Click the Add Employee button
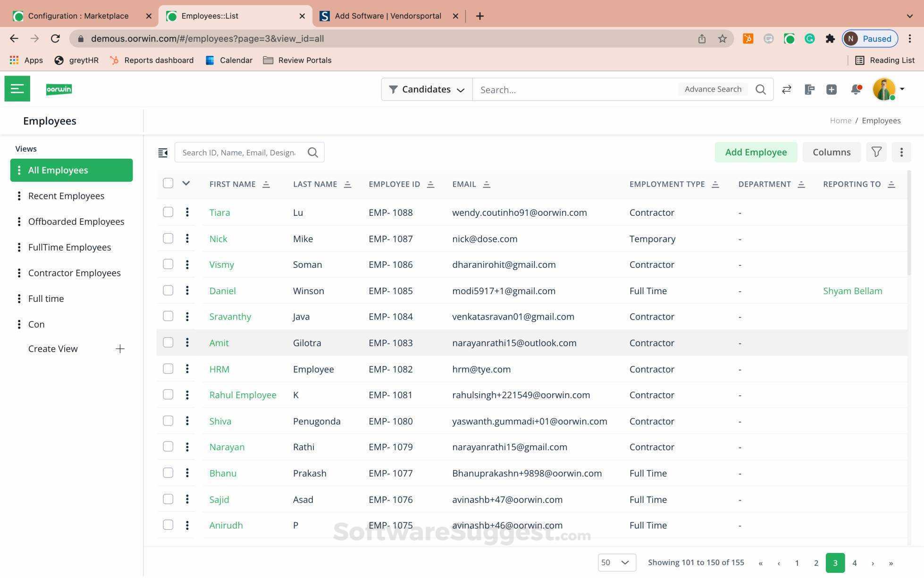 756,152
